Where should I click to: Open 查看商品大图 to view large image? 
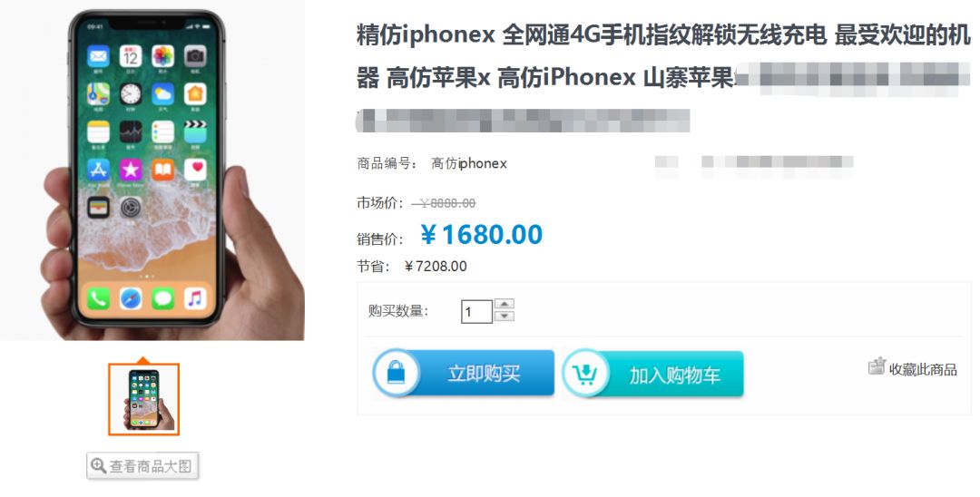[142, 466]
